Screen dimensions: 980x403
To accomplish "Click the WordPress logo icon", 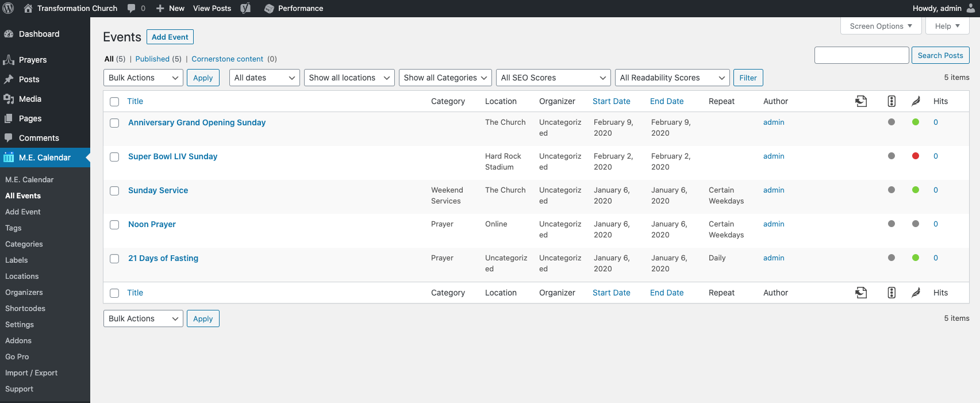I will (x=8, y=8).
